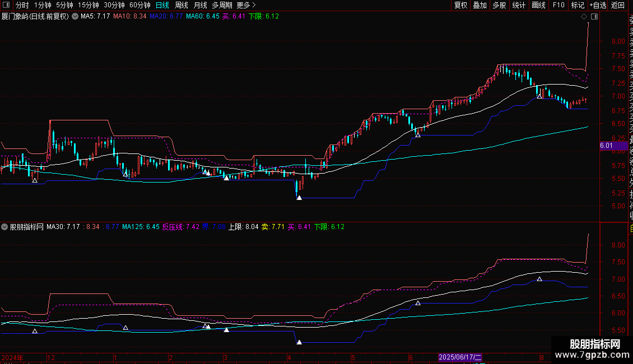Click the 股朋指标网 indicator name

(27, 227)
